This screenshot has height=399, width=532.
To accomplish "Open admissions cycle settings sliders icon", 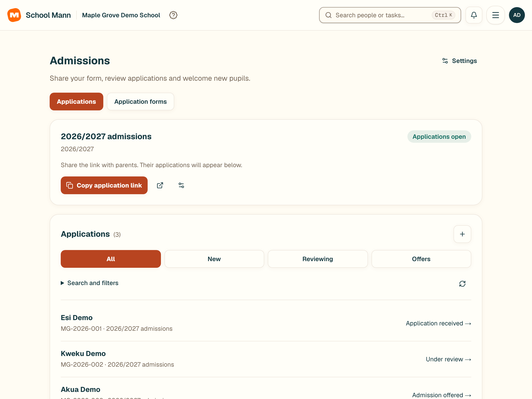I will coord(181,185).
